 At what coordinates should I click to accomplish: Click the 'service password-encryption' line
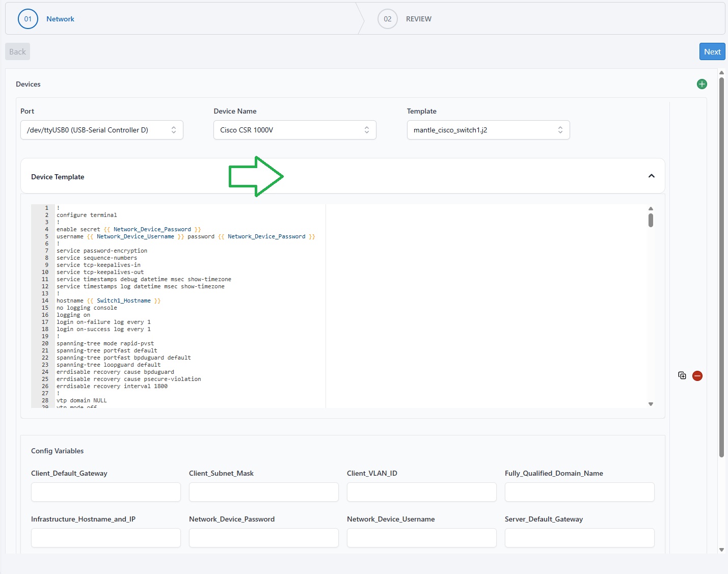pos(102,251)
